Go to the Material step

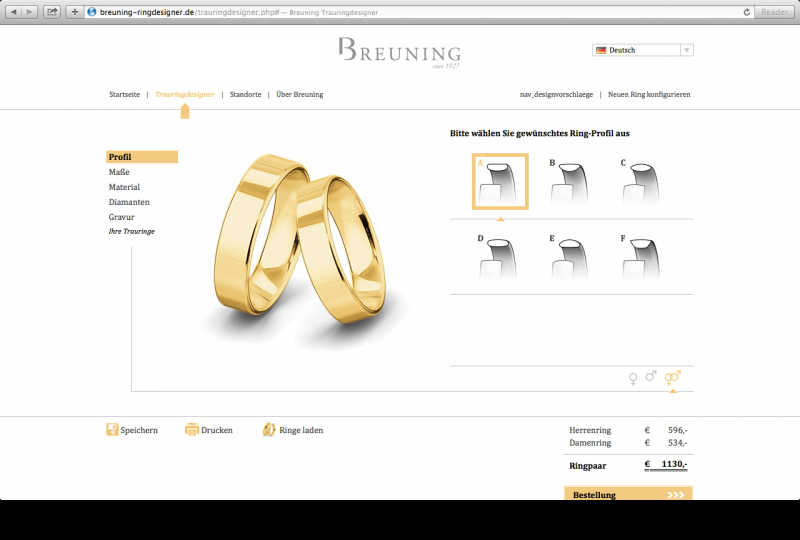(x=124, y=187)
